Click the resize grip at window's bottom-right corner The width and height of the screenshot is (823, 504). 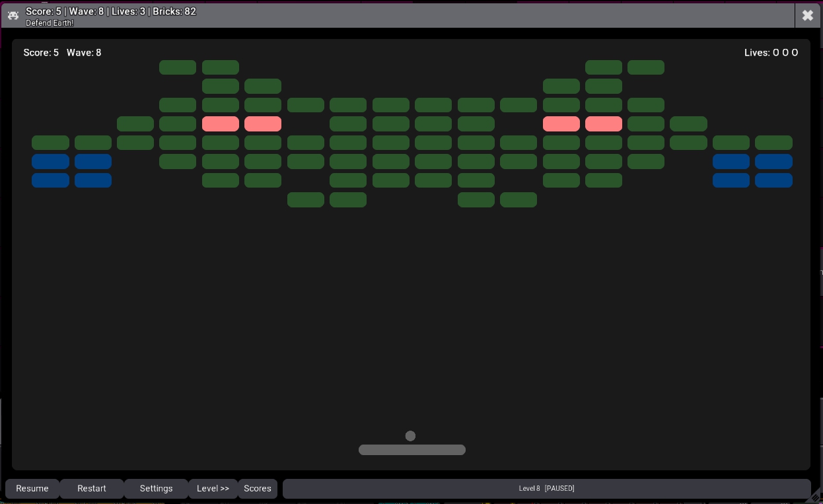click(816, 497)
